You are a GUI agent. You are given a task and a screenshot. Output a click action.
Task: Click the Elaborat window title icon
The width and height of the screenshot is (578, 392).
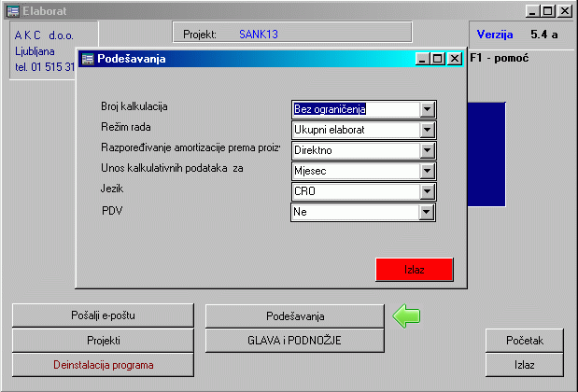[12, 11]
